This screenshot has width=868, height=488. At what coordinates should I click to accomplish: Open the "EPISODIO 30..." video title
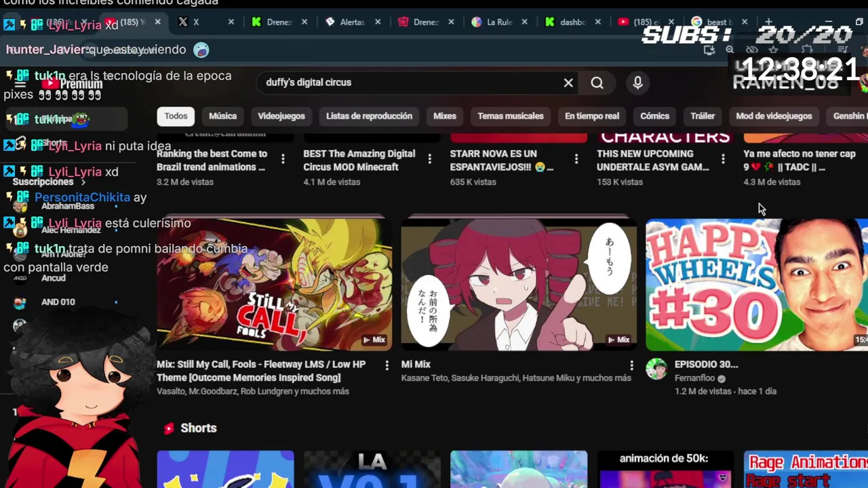pyautogui.click(x=706, y=365)
